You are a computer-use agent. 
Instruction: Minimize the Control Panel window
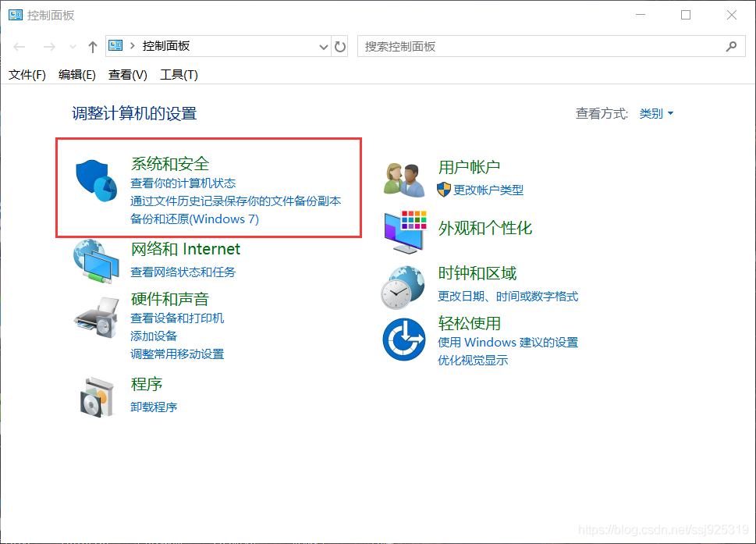641,15
